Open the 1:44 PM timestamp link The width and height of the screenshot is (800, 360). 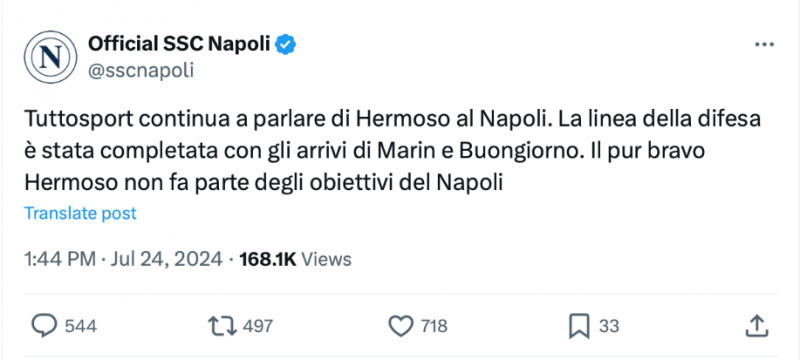[60, 259]
